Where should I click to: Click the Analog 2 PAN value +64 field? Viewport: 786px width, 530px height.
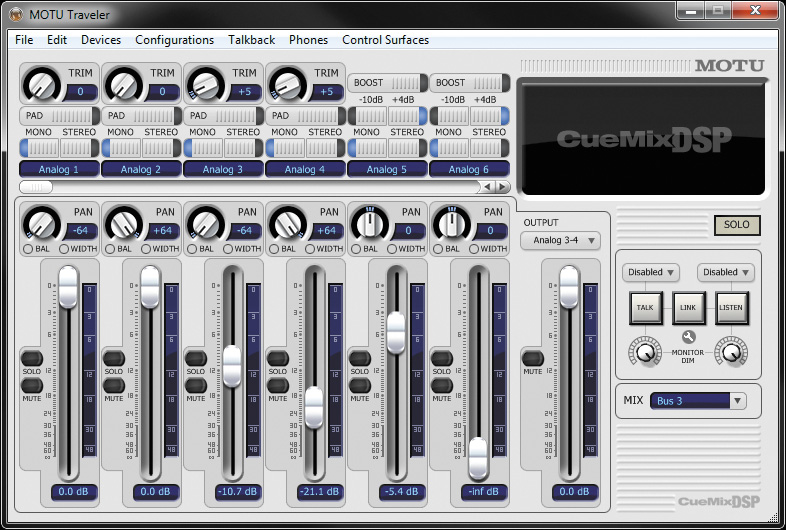pyautogui.click(x=162, y=231)
